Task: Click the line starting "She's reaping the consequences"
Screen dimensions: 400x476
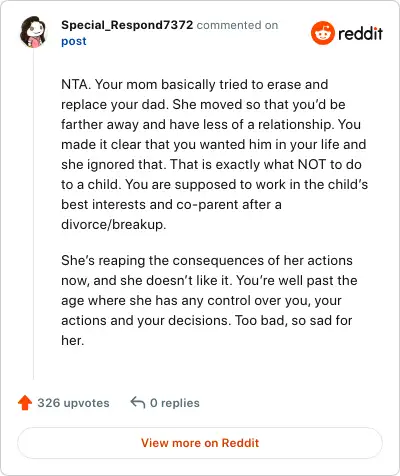Action: pos(207,260)
